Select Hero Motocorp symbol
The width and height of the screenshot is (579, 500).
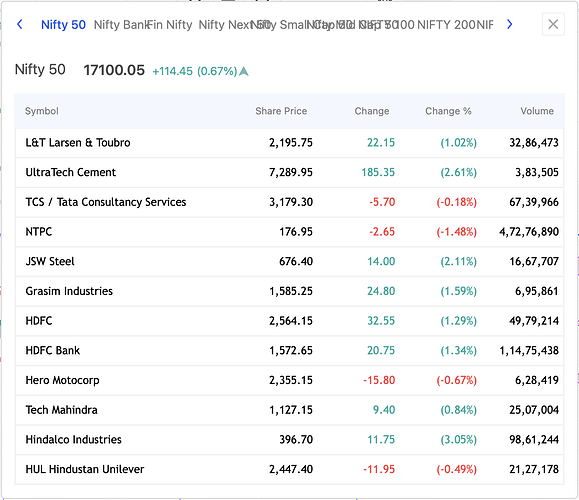tap(62, 380)
